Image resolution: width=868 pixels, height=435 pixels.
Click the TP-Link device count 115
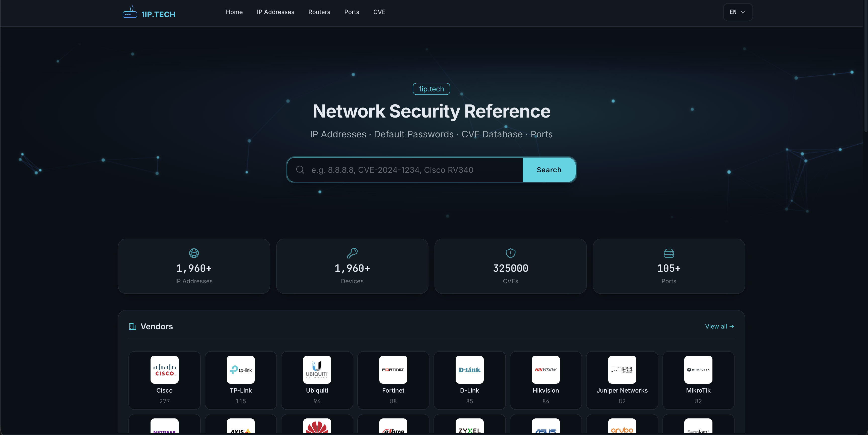coord(240,401)
